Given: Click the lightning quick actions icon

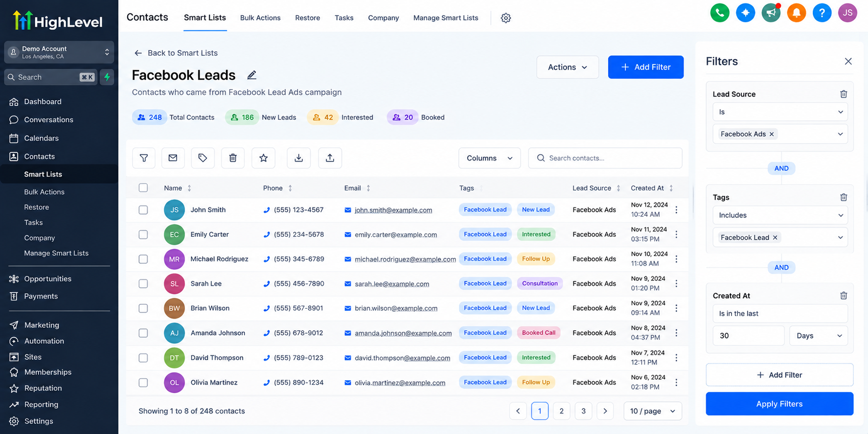Looking at the screenshot, I should (107, 77).
